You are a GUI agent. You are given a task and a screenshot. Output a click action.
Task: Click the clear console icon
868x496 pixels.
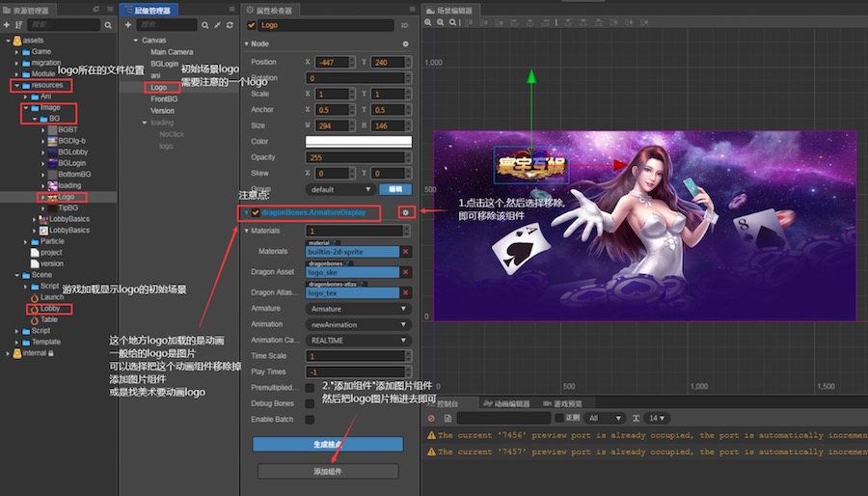(433, 418)
